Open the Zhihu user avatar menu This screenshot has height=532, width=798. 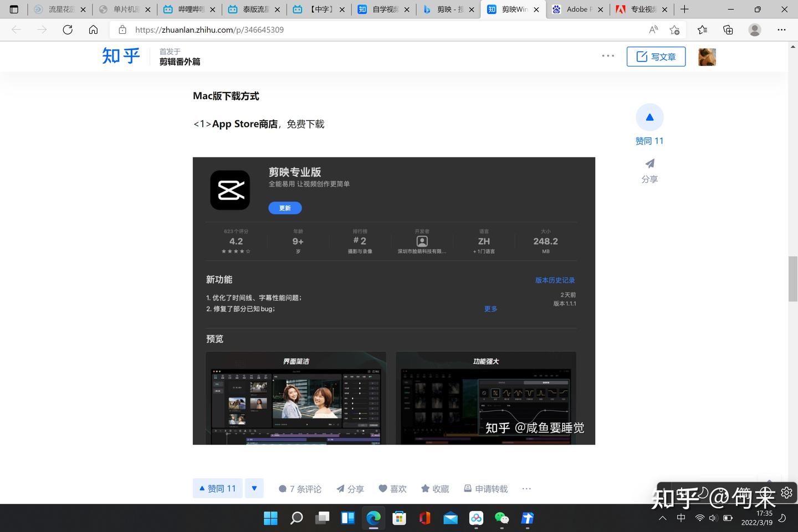pyautogui.click(x=707, y=57)
